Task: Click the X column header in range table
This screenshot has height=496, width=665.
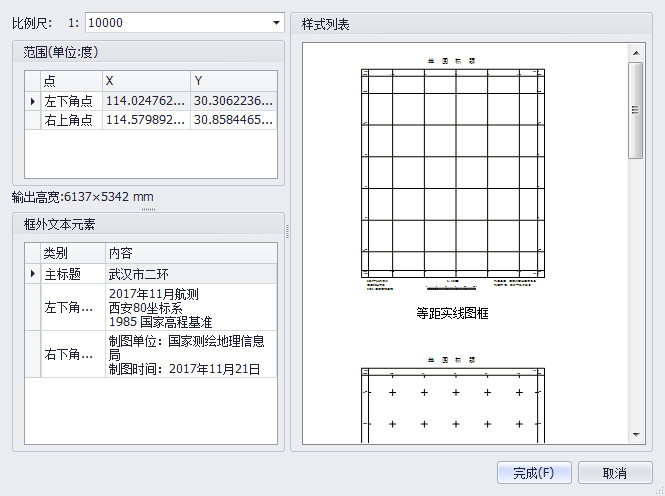Action: (x=146, y=80)
